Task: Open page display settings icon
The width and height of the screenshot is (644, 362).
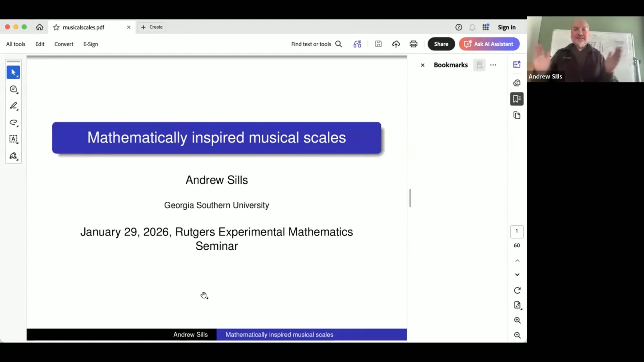Action: click(517, 305)
